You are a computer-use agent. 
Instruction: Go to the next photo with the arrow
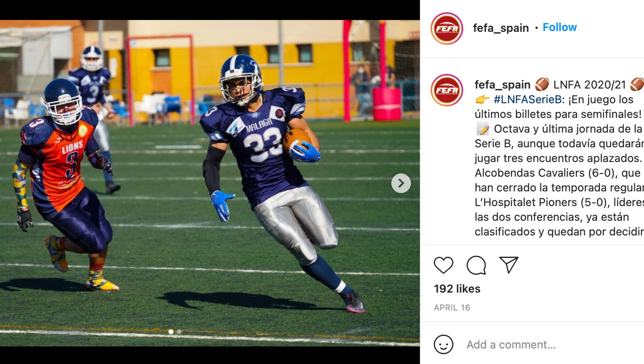[401, 183]
